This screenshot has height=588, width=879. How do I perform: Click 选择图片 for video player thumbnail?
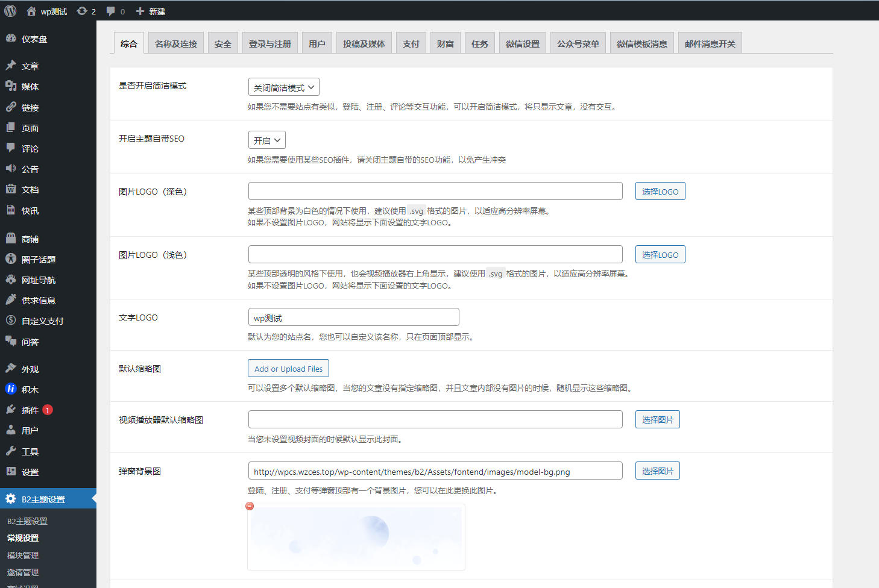click(x=657, y=420)
